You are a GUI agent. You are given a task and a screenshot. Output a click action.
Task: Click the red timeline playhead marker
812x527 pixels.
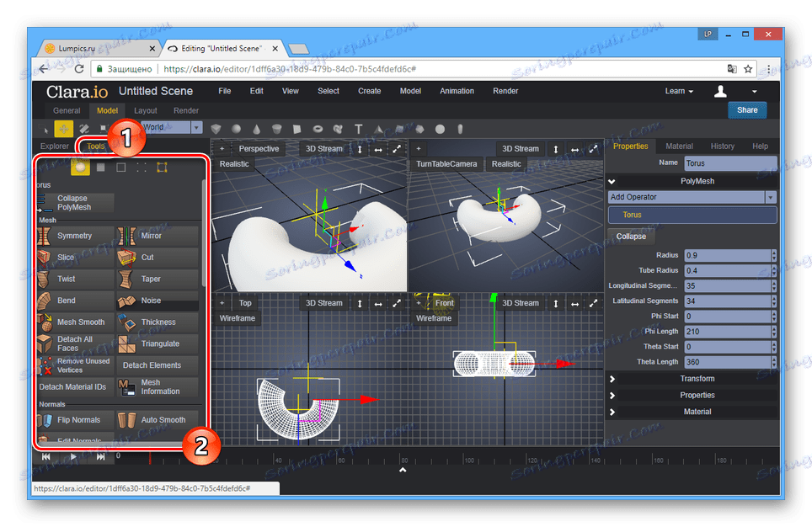pos(150,458)
